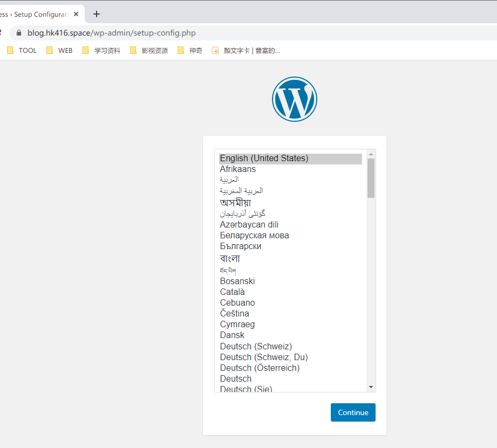Screen dimensions: 497x448
Task: Select Azərbaycan dili language option
Action: tap(290, 224)
